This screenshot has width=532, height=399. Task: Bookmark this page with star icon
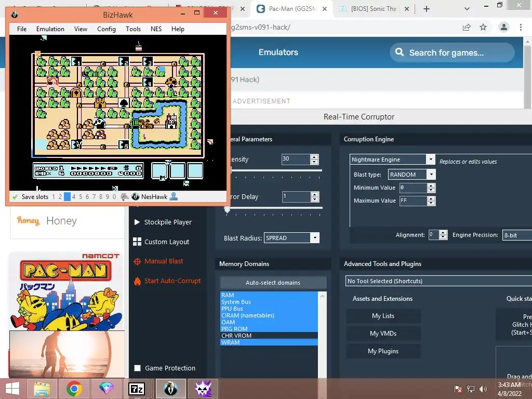tap(483, 27)
